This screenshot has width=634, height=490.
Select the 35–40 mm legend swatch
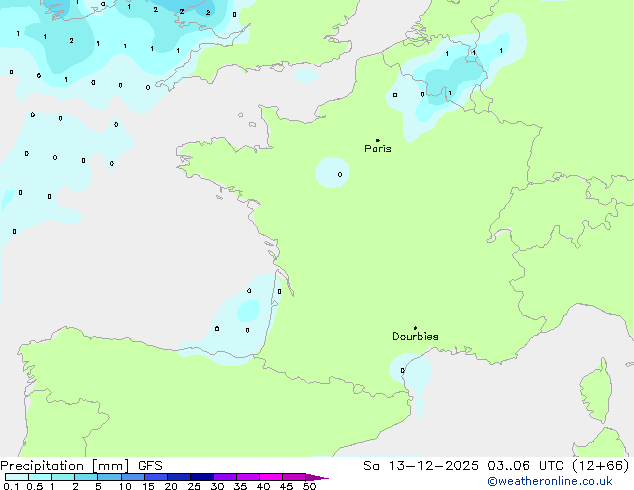tap(248, 477)
